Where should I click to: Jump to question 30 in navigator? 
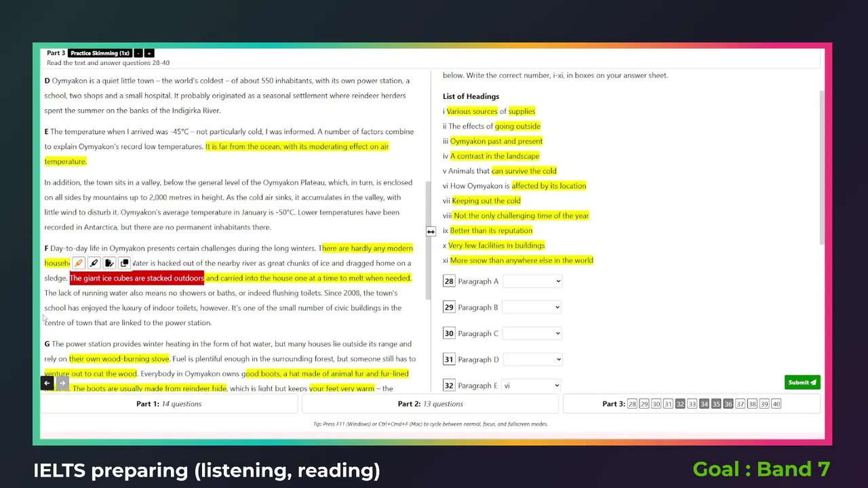[x=656, y=404]
